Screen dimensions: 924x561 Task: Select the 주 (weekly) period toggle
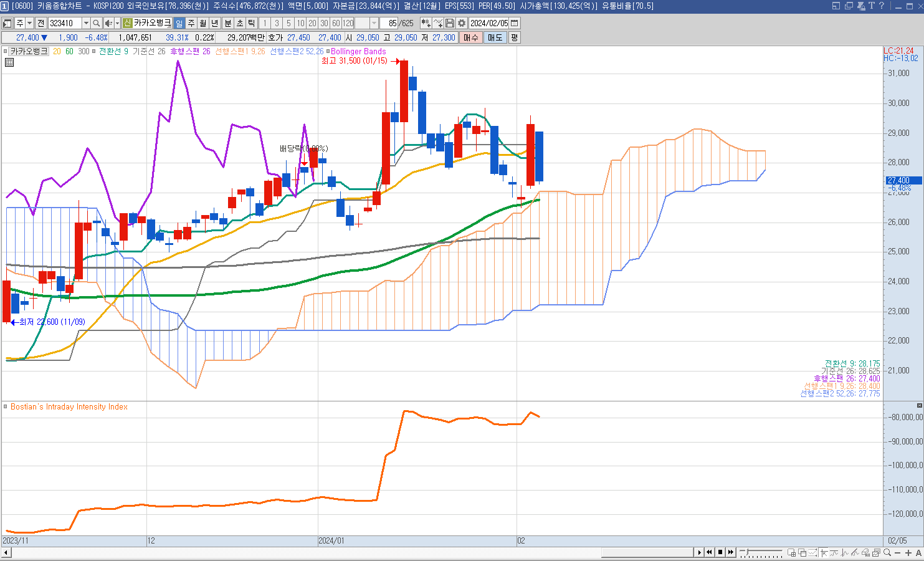191,23
